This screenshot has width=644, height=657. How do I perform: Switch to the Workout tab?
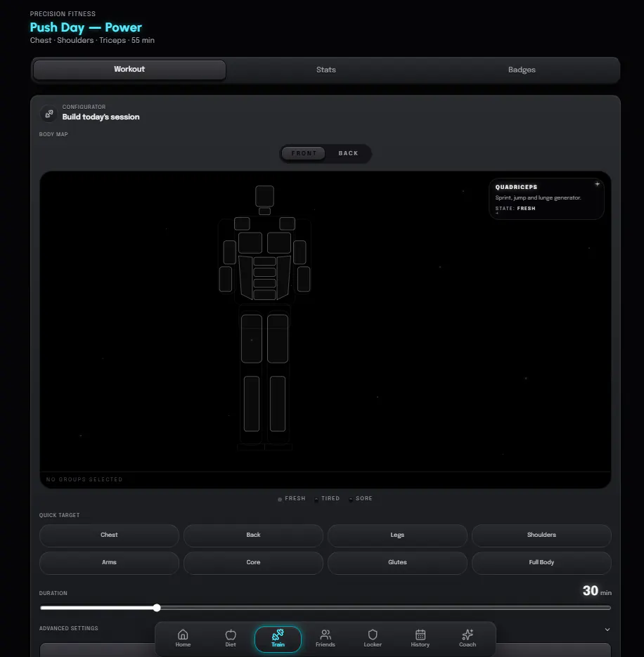tap(129, 70)
